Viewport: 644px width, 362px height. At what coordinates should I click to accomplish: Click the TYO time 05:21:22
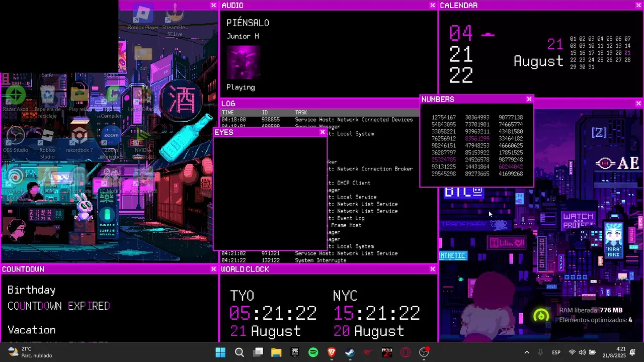coord(273,313)
